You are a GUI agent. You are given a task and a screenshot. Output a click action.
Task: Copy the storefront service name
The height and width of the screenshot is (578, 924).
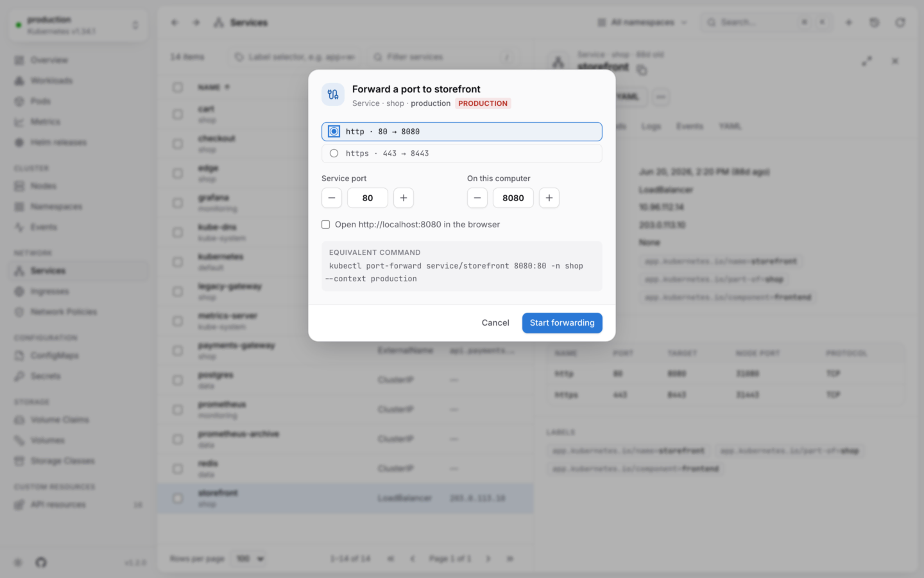[x=642, y=70]
